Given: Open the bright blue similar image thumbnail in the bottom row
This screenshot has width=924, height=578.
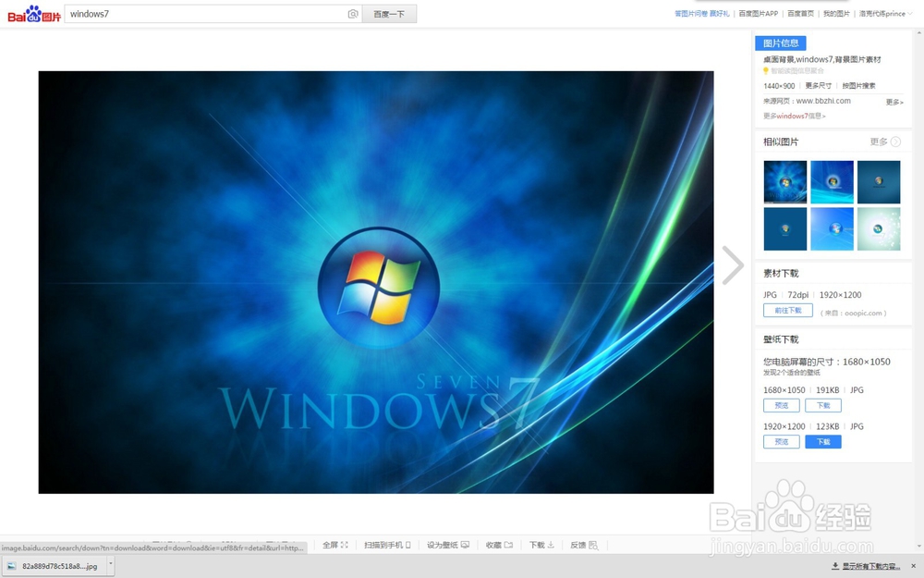Looking at the screenshot, I should [x=833, y=228].
